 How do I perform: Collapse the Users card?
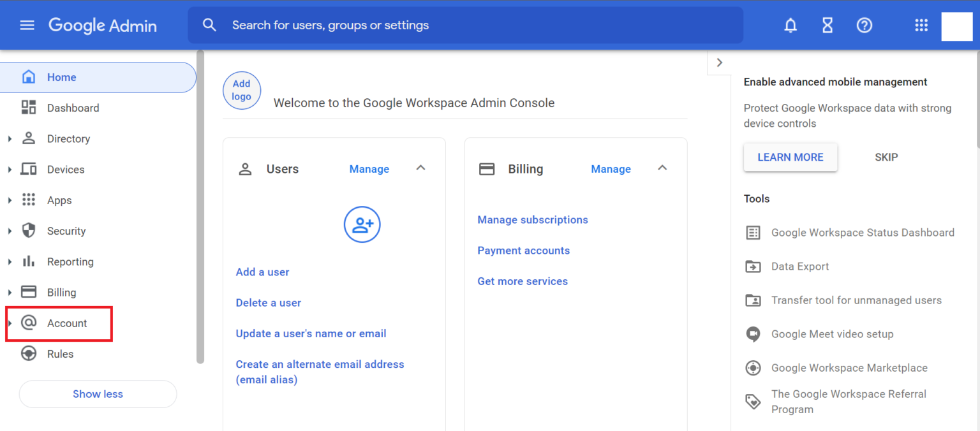click(x=420, y=168)
